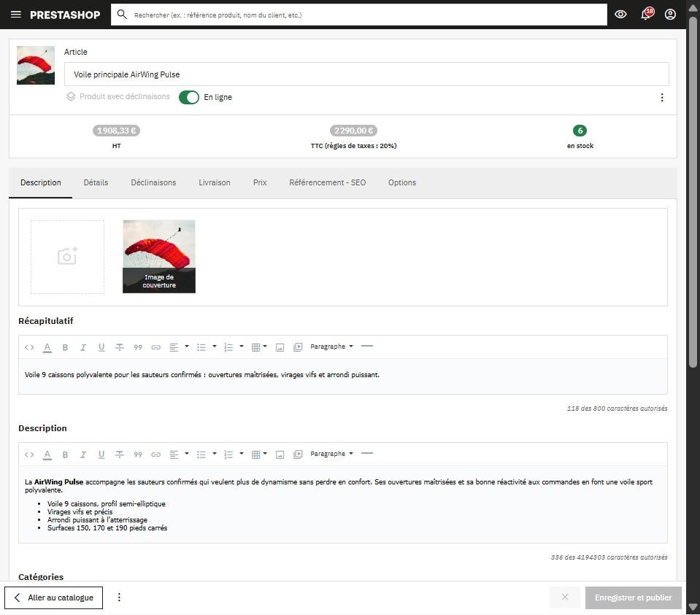Click the product name input field
The image size is (700, 615).
(366, 74)
